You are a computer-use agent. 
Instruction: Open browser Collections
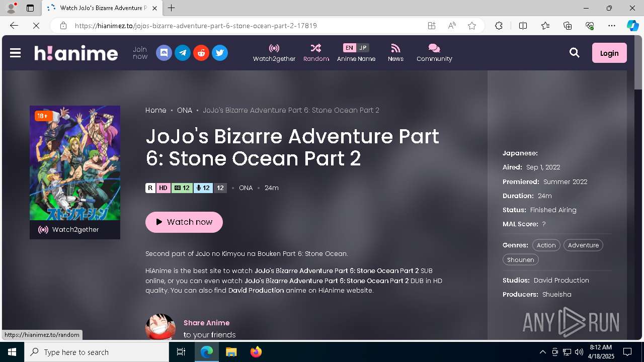(568, 26)
